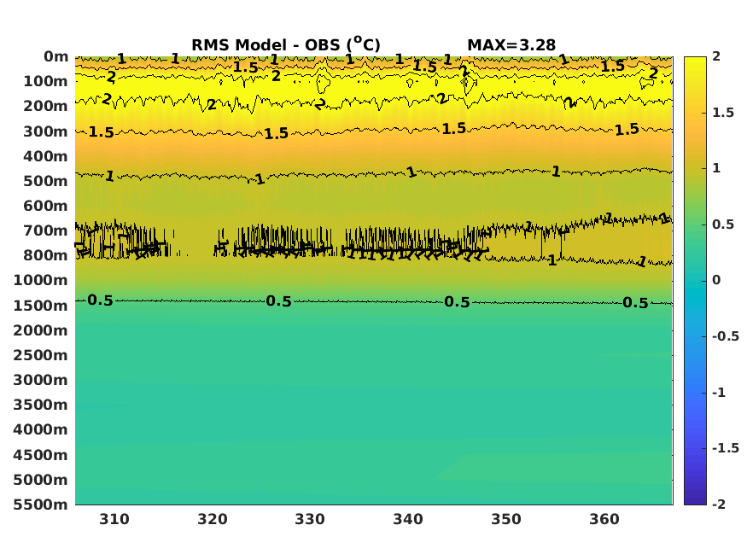Select the "100m" depth axis label

[x=45, y=81]
